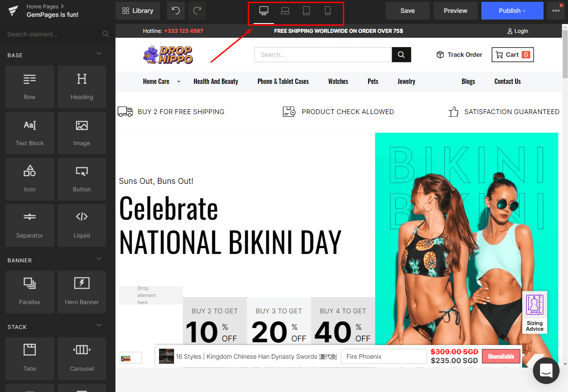The height and width of the screenshot is (392, 568).
Task: Select the Suns Out, Buns Out! text
Action: click(156, 181)
